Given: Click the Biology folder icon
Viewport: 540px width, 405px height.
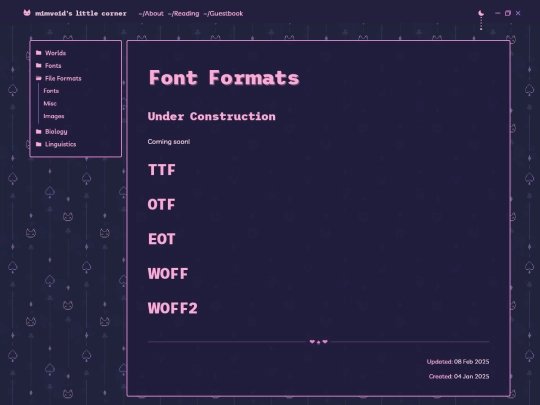Looking at the screenshot, I should pyautogui.click(x=39, y=131).
